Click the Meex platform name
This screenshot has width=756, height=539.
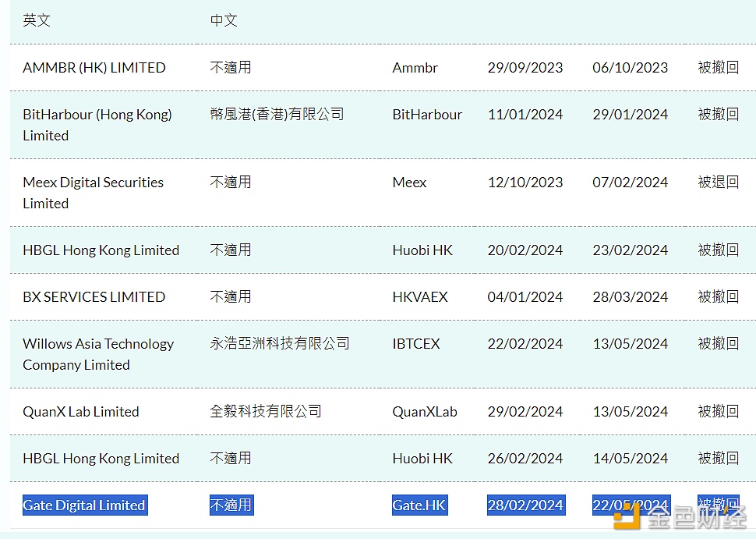click(409, 183)
